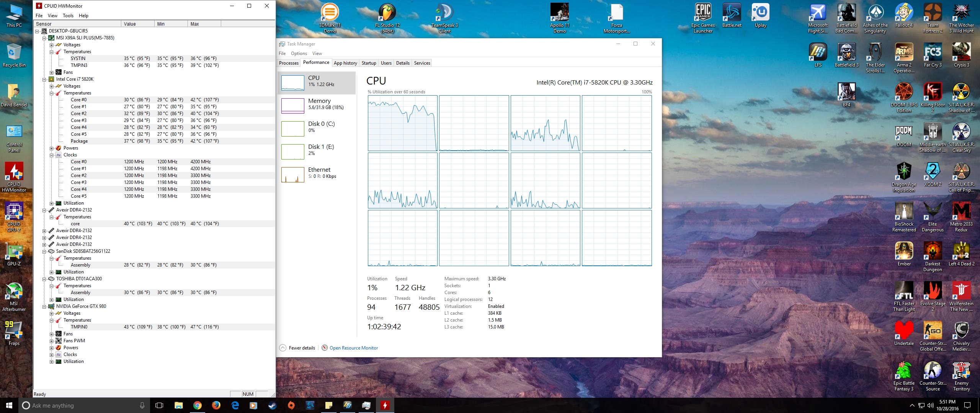Viewport: 980px width, 413px height.
Task: Open Task Manager Options menu
Action: [x=299, y=54]
